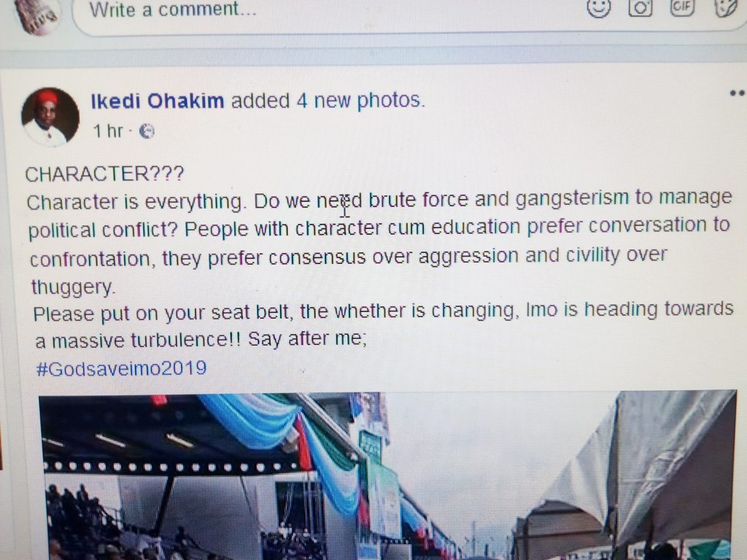The height and width of the screenshot is (560, 747).
Task: Click the emoji smiley icon in comment box
Action: [x=598, y=7]
